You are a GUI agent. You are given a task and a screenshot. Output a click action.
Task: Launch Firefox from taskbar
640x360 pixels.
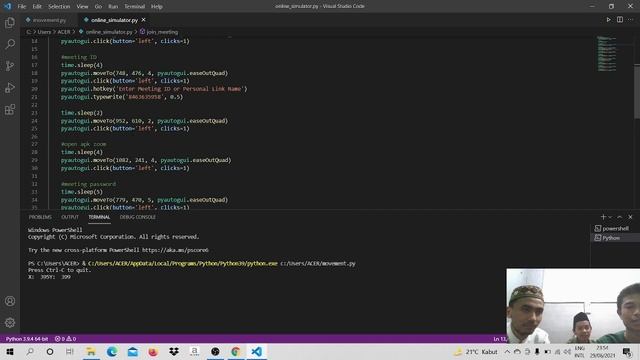153,351
